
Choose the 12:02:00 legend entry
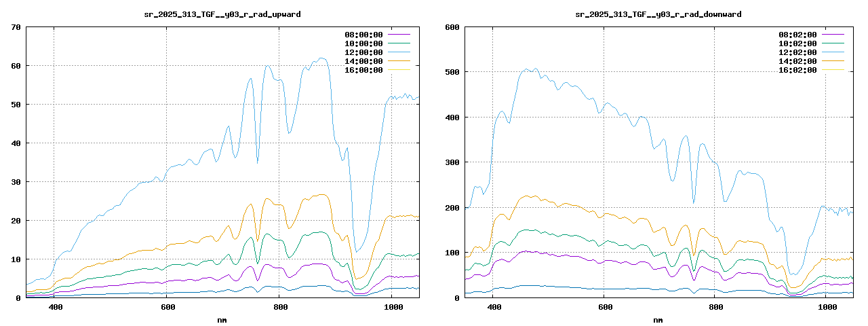click(797, 52)
